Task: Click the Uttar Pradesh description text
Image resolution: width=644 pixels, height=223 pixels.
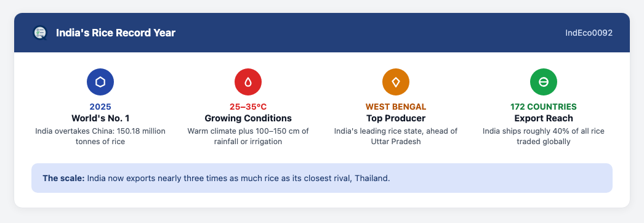Action: click(396, 136)
